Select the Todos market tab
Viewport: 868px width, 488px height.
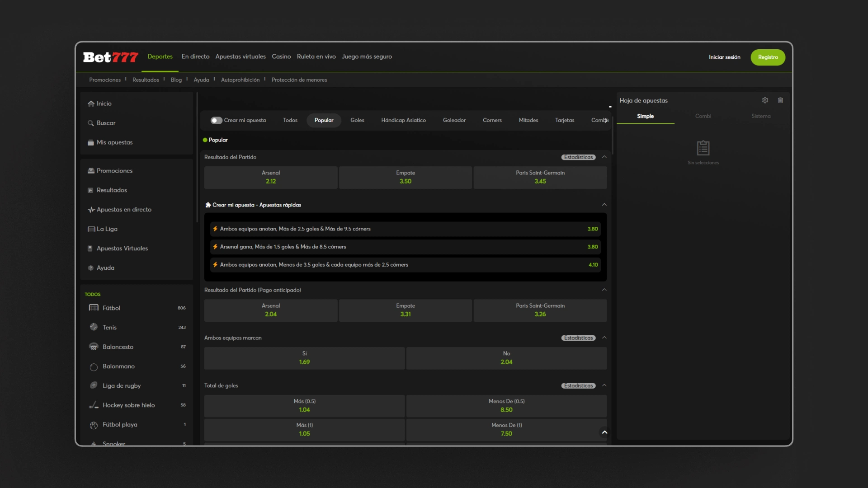pos(290,120)
